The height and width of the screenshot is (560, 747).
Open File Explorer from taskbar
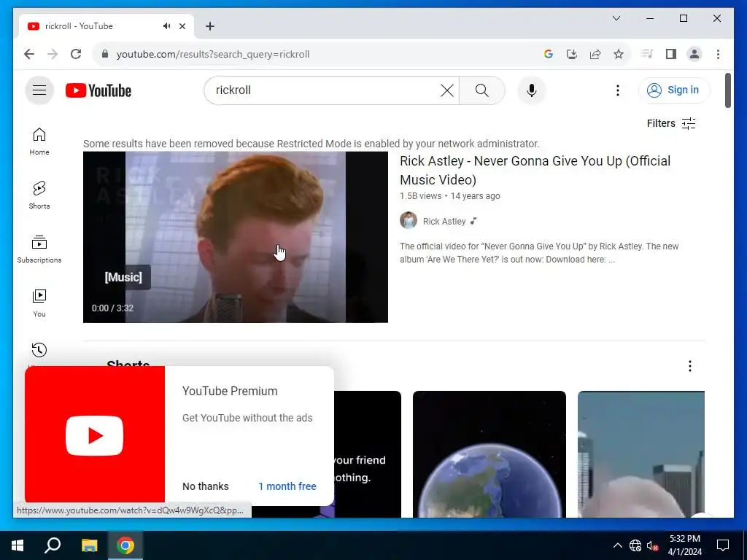89,545
